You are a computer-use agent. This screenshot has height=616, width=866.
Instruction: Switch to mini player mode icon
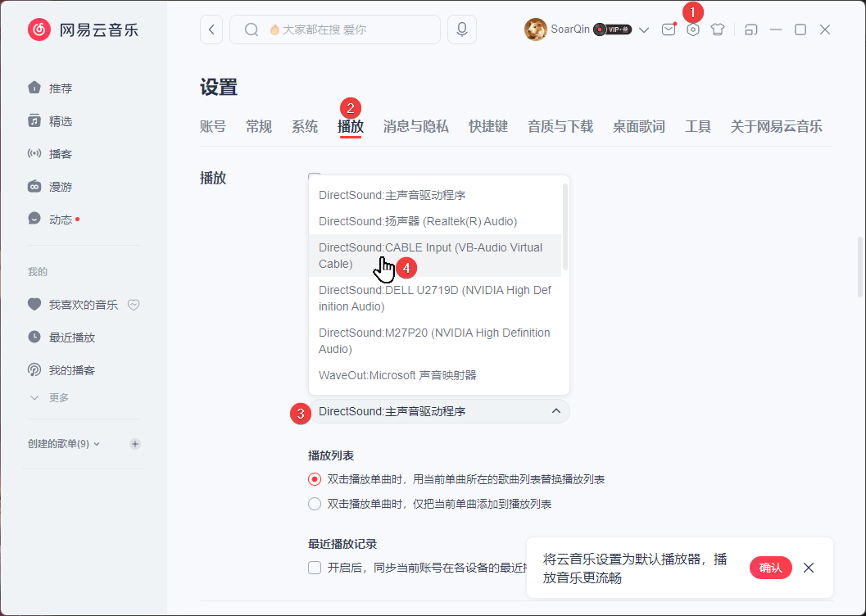[x=750, y=29]
